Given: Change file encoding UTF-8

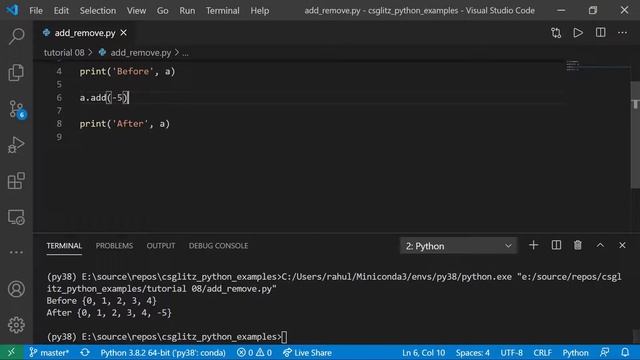Looking at the screenshot, I should tap(511, 352).
